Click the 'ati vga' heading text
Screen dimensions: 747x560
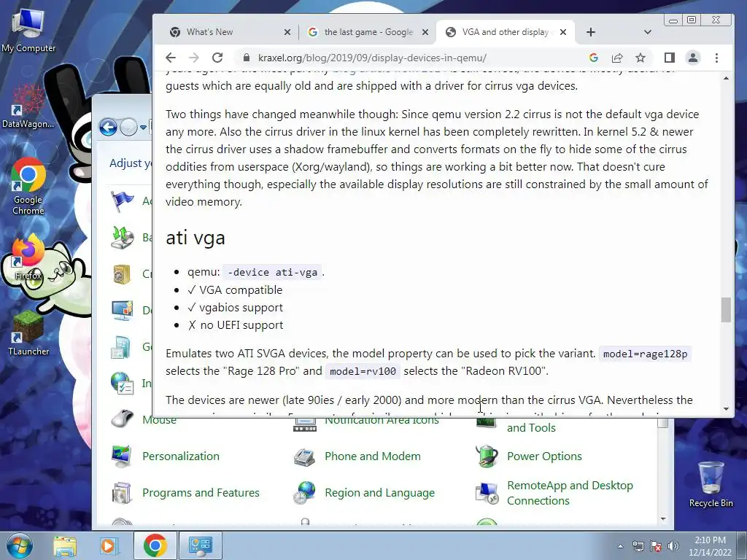196,238
